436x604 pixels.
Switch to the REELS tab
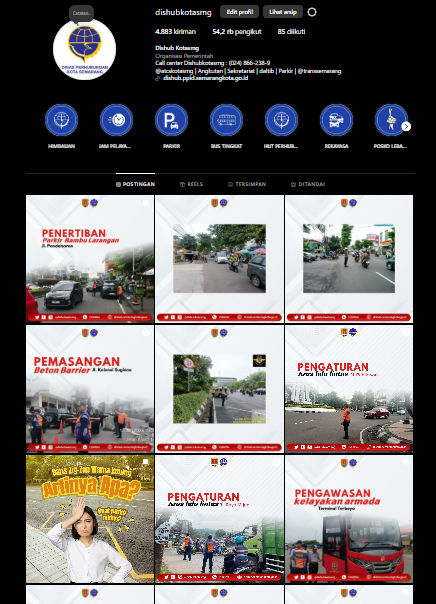191,184
